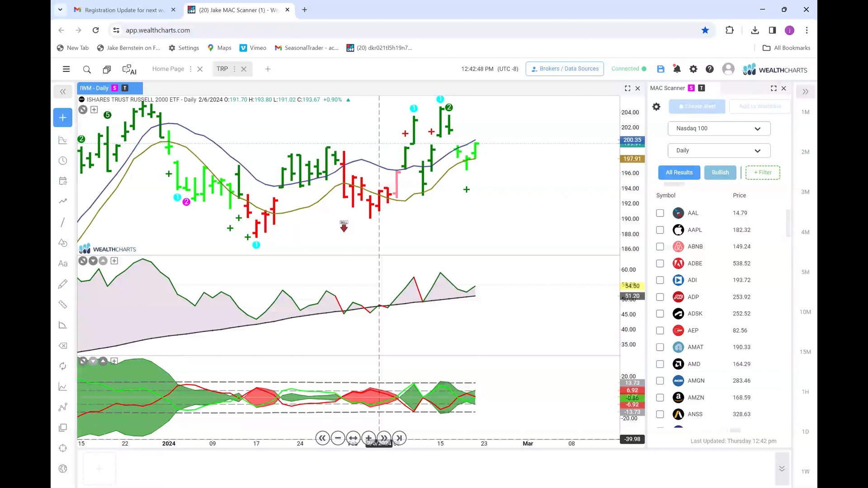The image size is (868, 488).
Task: Maximize the IWM chart panel
Action: 627,88
